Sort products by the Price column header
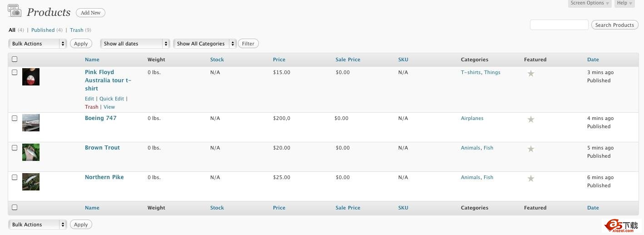This screenshot has width=644, height=235. click(x=279, y=60)
